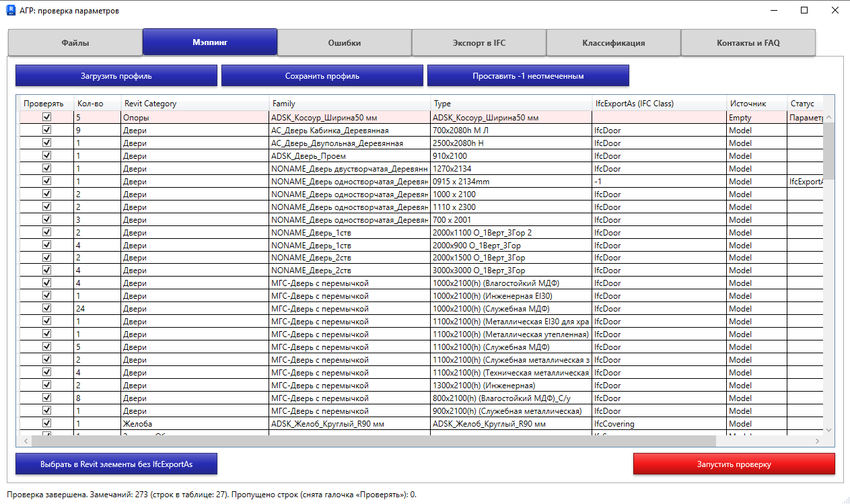The height and width of the screenshot is (504, 850).
Task: Sort by the Revit Category column header
Action: pyautogui.click(x=194, y=104)
